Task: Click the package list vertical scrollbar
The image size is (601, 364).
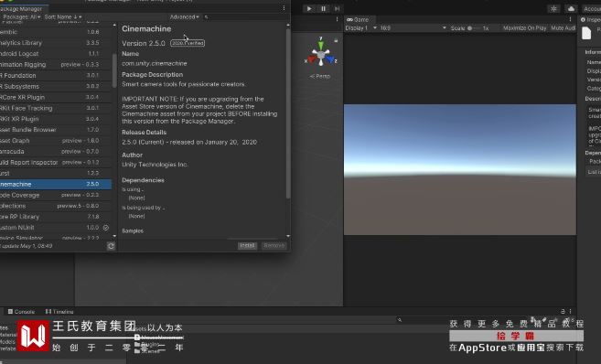Action: (x=114, y=70)
